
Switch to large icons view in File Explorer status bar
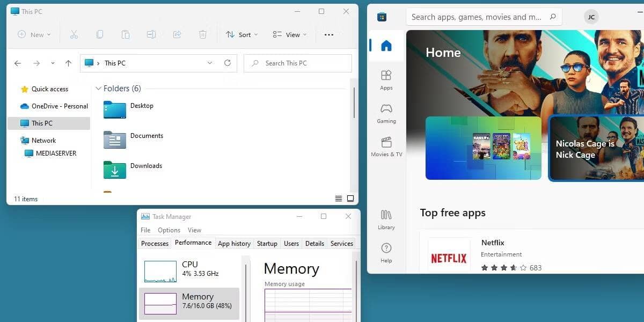pos(350,199)
